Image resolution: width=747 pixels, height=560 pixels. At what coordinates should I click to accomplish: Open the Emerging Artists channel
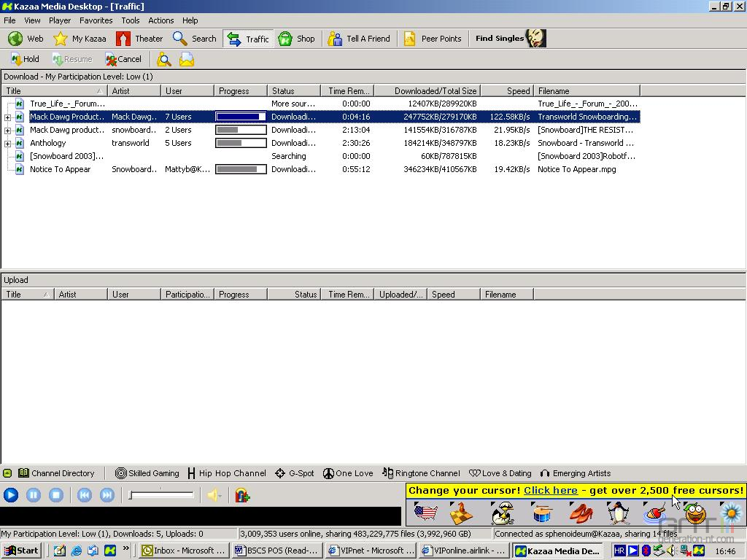(x=576, y=473)
